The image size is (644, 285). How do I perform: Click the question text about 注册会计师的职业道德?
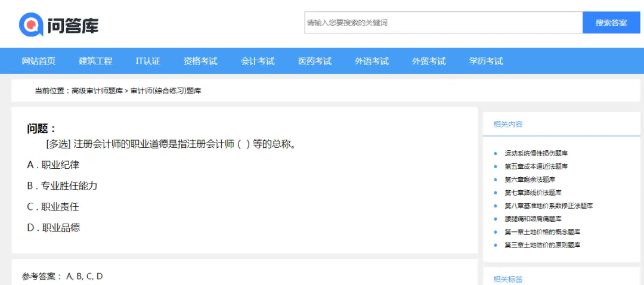coord(171,144)
